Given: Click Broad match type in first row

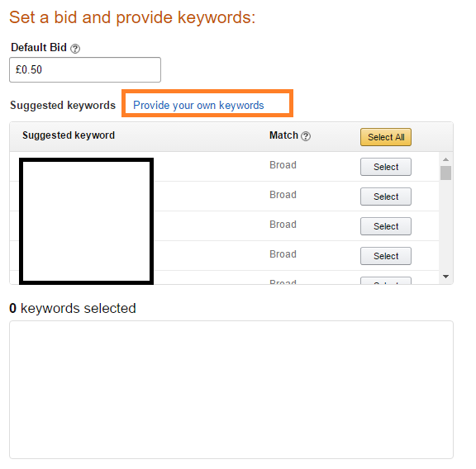Looking at the screenshot, I should [283, 165].
